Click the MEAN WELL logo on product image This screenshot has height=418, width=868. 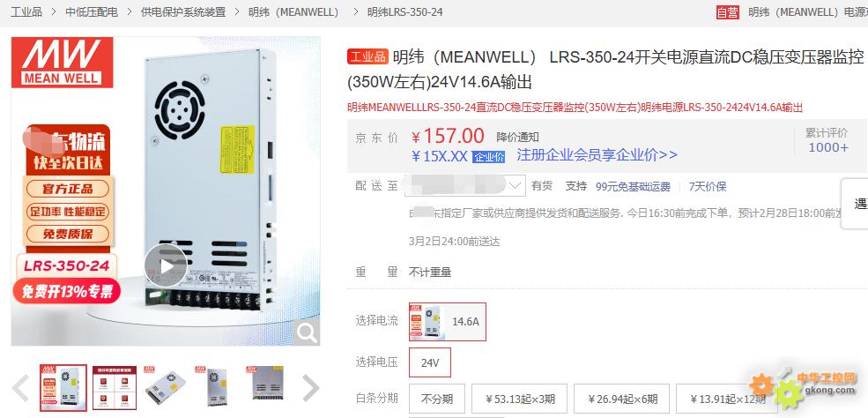point(62,62)
